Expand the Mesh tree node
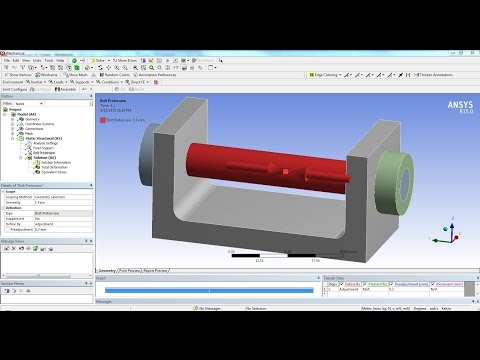The image size is (480, 360). [13, 133]
